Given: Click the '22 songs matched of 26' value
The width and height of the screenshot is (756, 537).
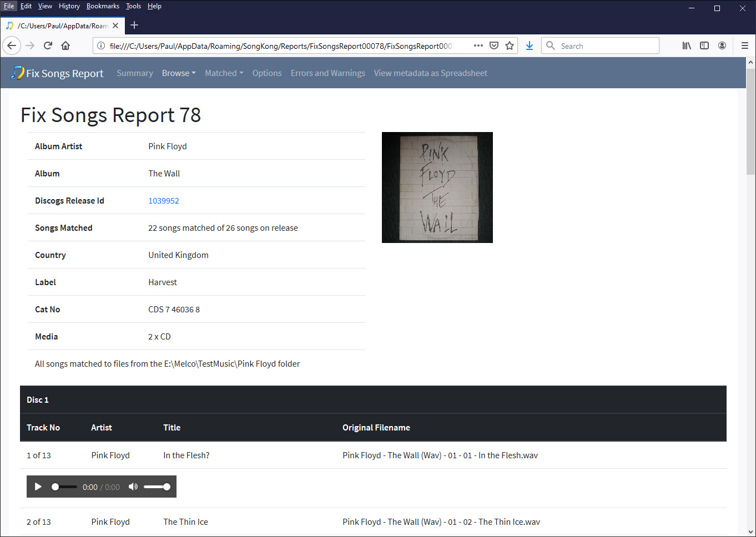Looking at the screenshot, I should pos(223,227).
